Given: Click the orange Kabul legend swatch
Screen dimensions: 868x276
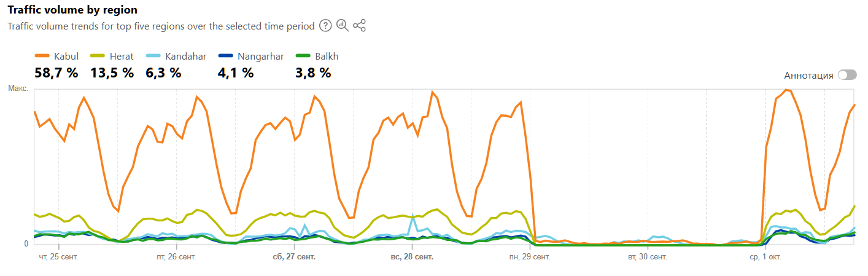Looking at the screenshot, I should pos(42,57).
